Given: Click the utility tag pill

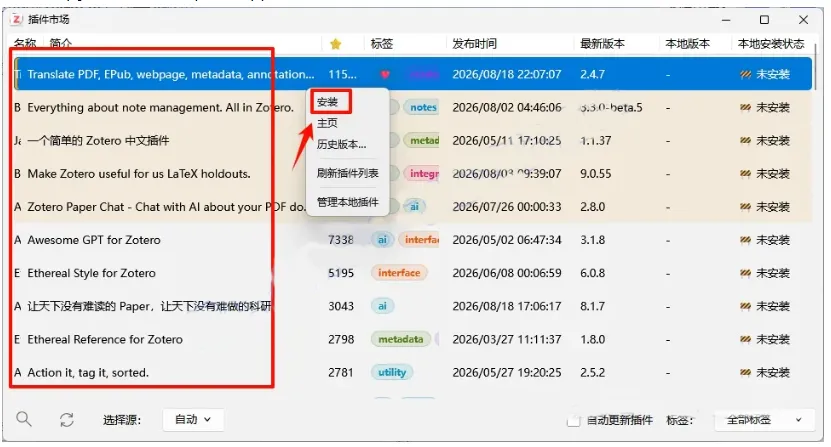Looking at the screenshot, I should (392, 373).
